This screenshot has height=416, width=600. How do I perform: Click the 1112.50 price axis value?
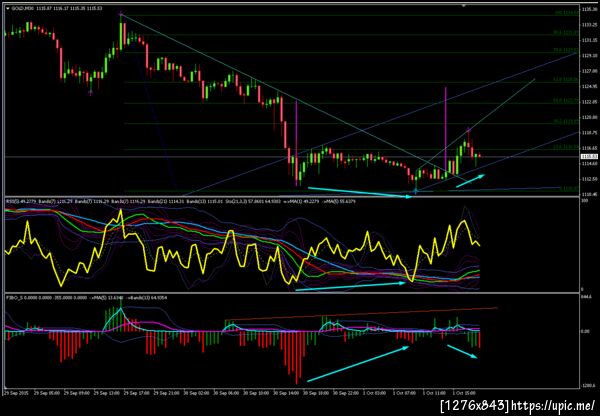click(588, 179)
